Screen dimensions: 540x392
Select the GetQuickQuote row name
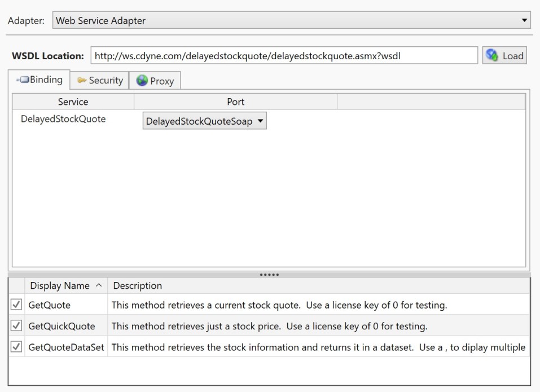pos(62,326)
